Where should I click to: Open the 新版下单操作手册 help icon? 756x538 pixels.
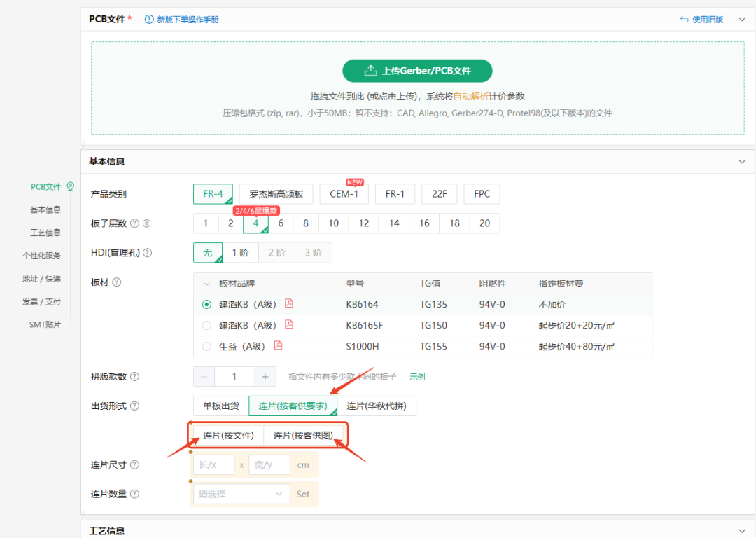[x=150, y=20]
